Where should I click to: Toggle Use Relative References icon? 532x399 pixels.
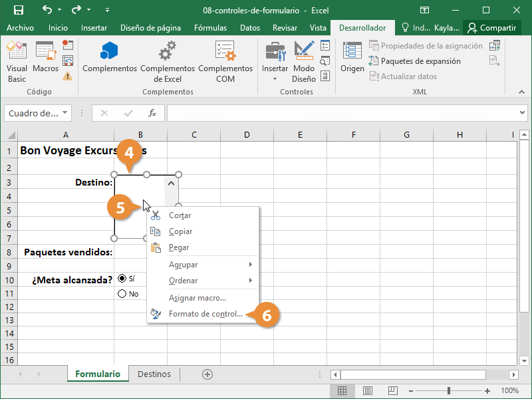pyautogui.click(x=68, y=61)
